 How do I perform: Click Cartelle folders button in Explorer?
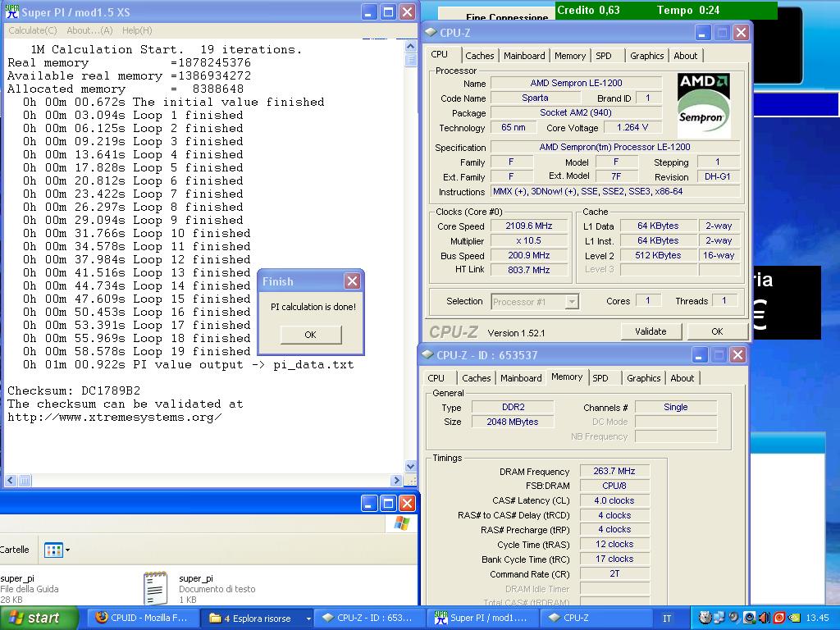[15, 550]
